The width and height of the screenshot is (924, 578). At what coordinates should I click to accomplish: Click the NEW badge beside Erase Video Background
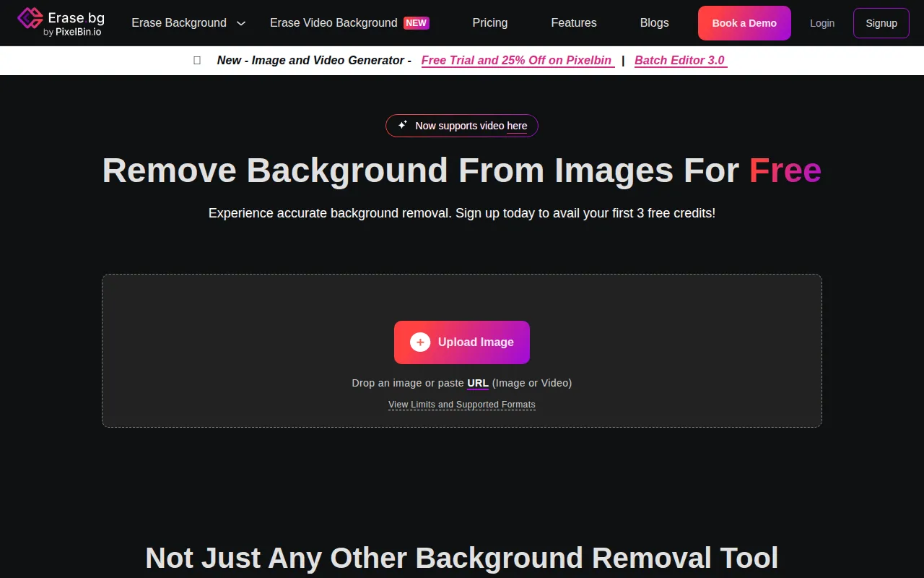click(x=416, y=23)
